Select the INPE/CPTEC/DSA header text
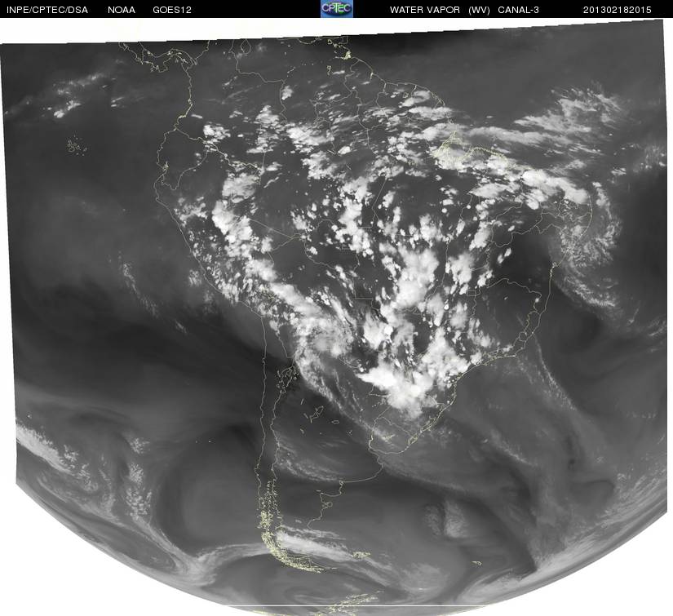673x616 pixels. (46, 10)
